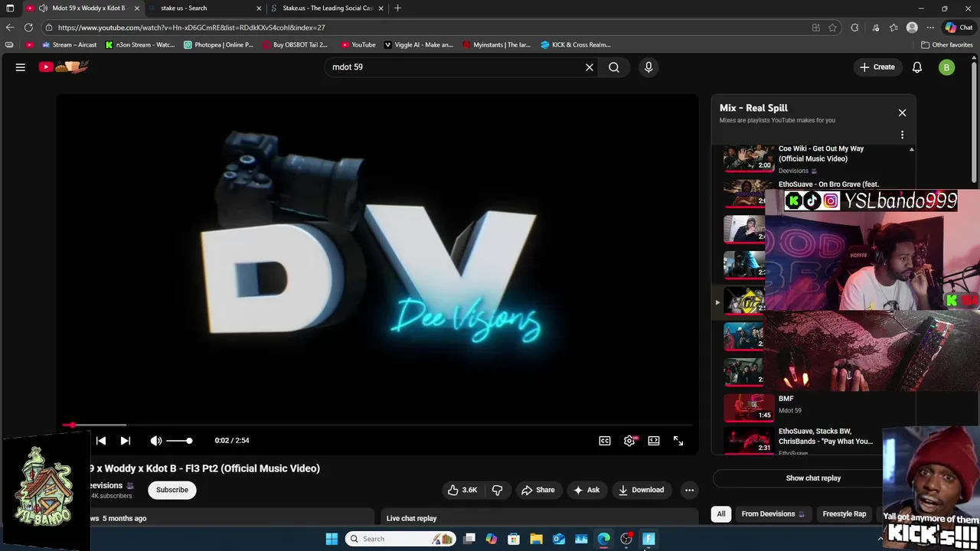Download the video
Viewport: 980px width, 551px height.
[x=642, y=490]
